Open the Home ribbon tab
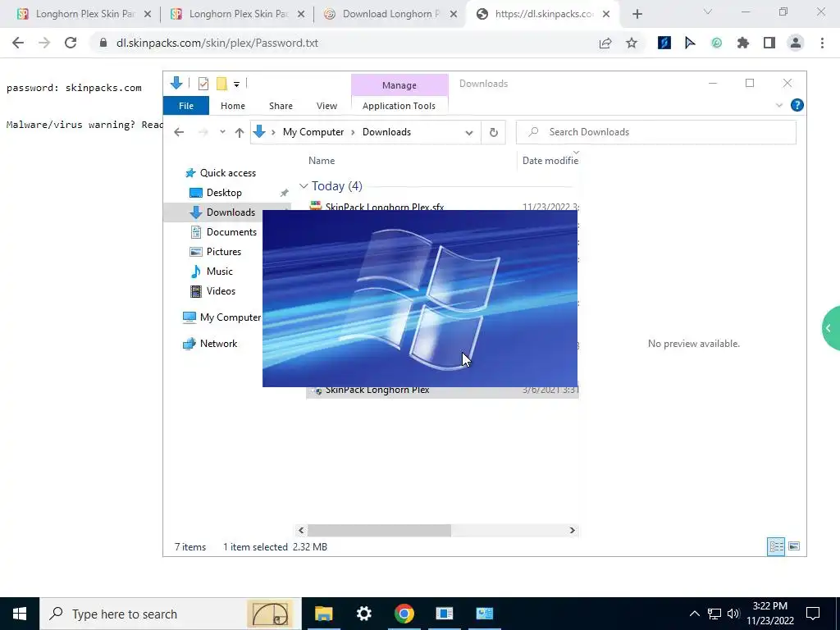Screen dimensions: 840x630 pyautogui.click(x=232, y=106)
